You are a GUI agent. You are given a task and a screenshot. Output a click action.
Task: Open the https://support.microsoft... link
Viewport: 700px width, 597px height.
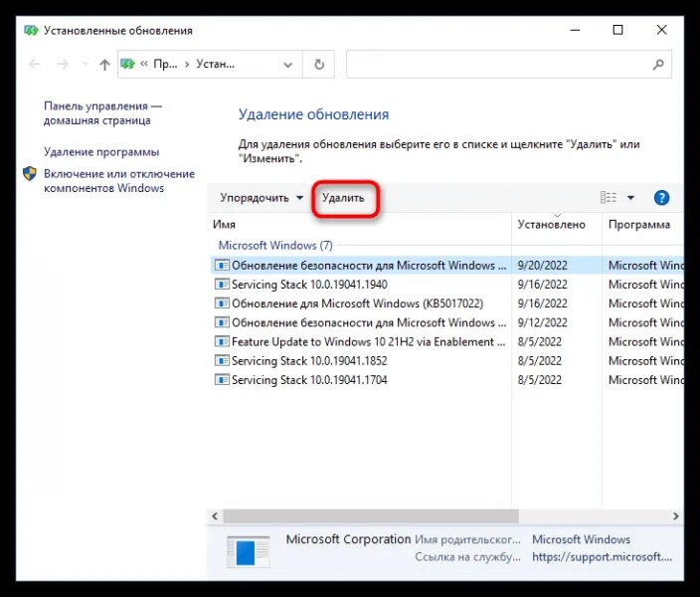click(x=602, y=557)
